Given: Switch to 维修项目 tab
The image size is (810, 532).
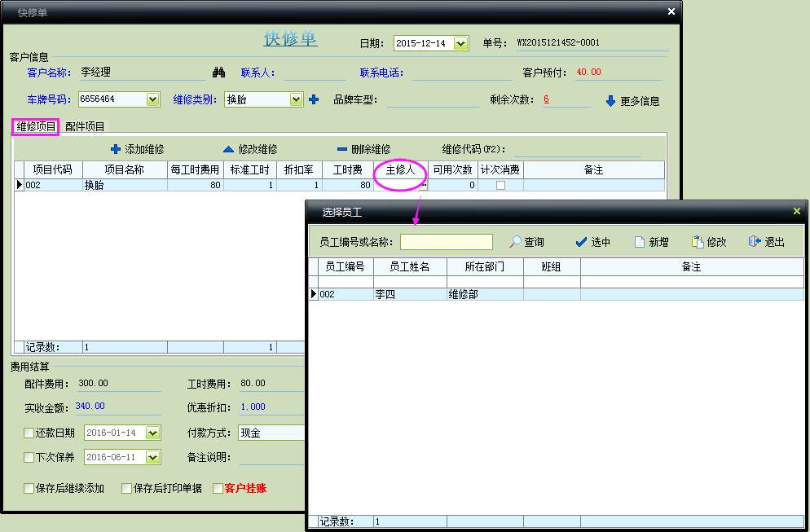Looking at the screenshot, I should [x=36, y=126].
